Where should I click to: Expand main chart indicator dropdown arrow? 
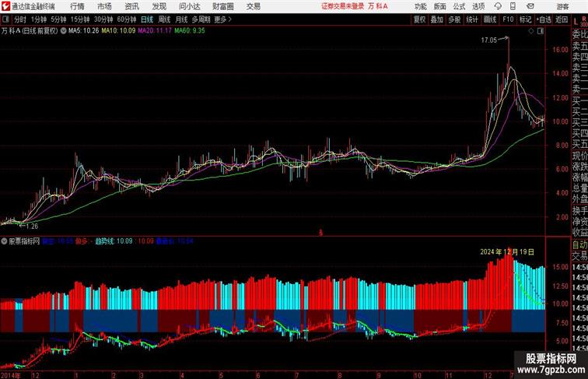(63, 31)
